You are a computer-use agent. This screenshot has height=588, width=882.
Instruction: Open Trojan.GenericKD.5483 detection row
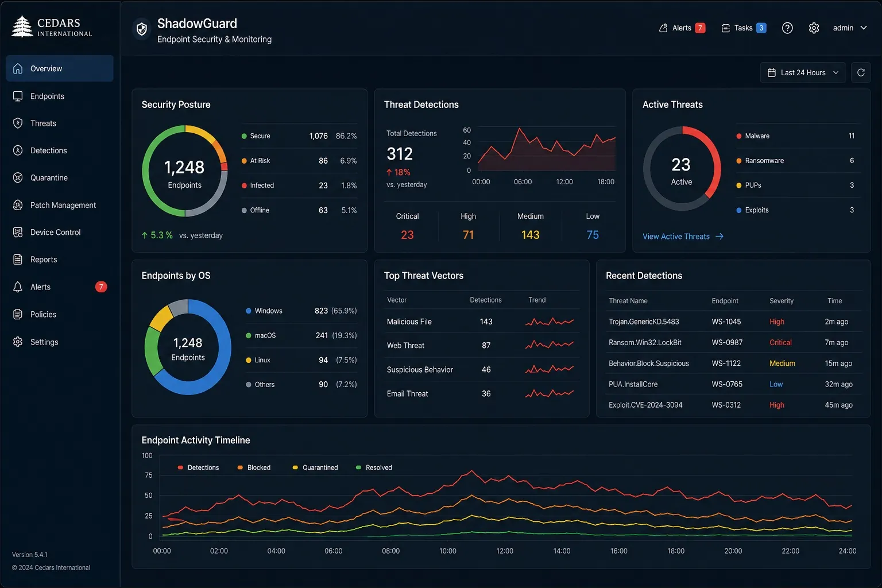tap(734, 322)
